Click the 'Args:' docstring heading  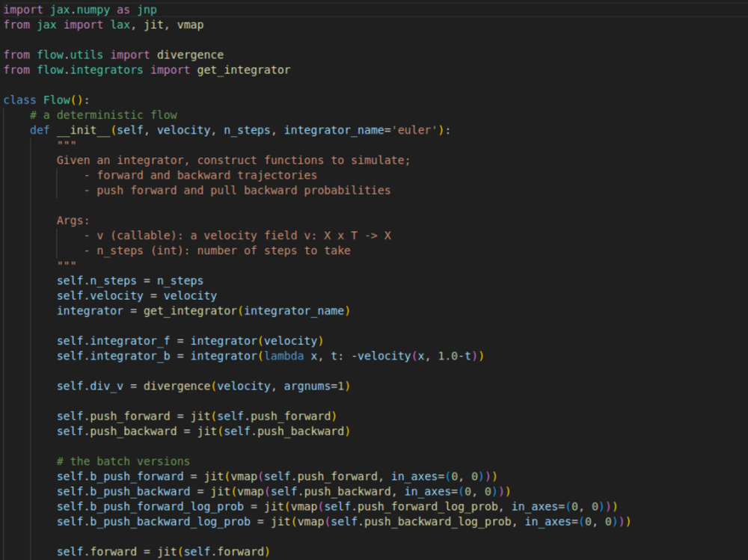[x=73, y=221]
